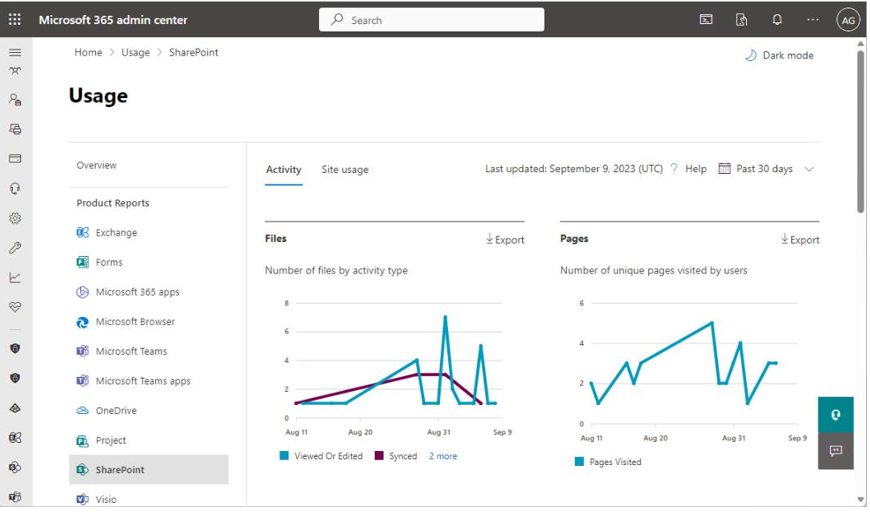
Task: Open the header more options ellipsis
Action: pos(812,19)
